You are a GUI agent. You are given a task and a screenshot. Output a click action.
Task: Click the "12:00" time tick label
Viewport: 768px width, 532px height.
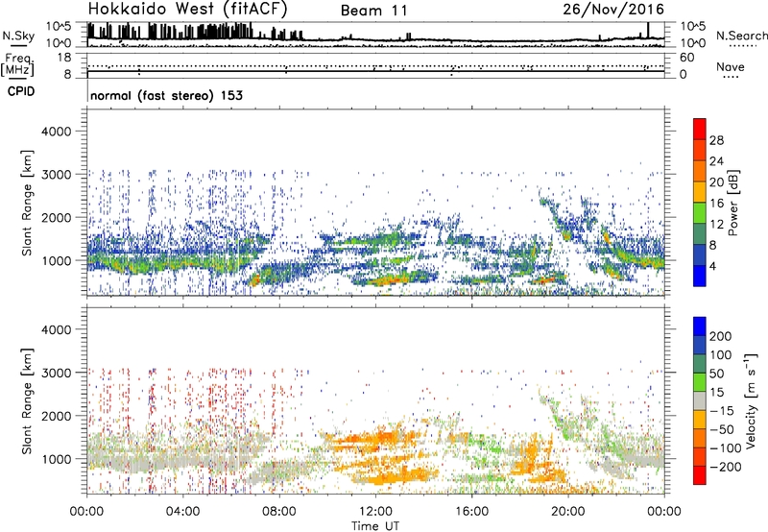tap(375, 512)
